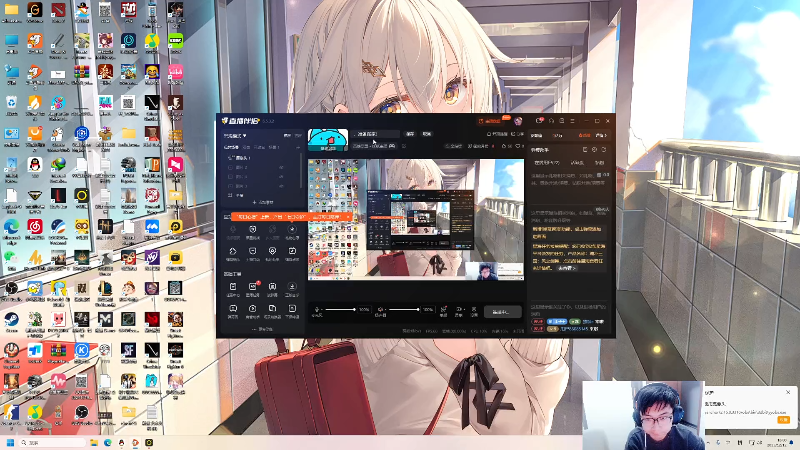Viewport: 800px width, 450px height.
Task: Close the bottom-right notification popup
Action: coord(788,392)
